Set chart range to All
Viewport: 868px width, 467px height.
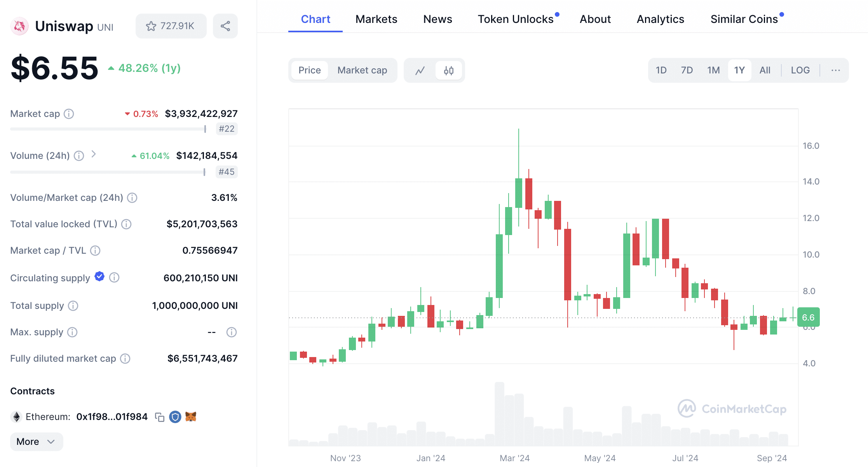765,70
